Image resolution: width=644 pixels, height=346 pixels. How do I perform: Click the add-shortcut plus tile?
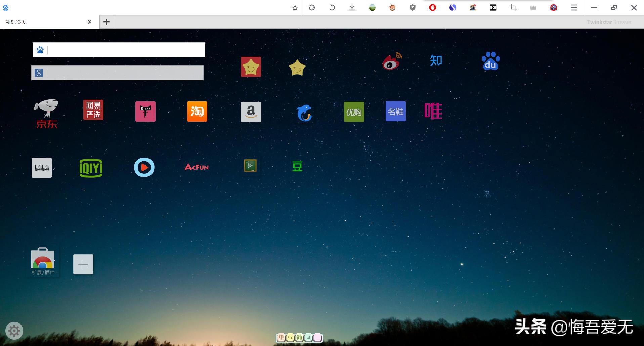point(83,264)
